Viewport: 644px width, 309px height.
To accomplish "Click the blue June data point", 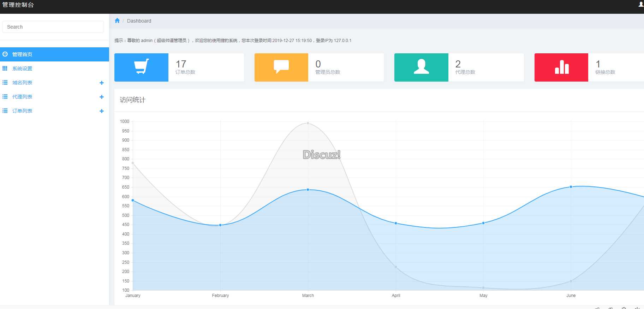I will tap(571, 187).
